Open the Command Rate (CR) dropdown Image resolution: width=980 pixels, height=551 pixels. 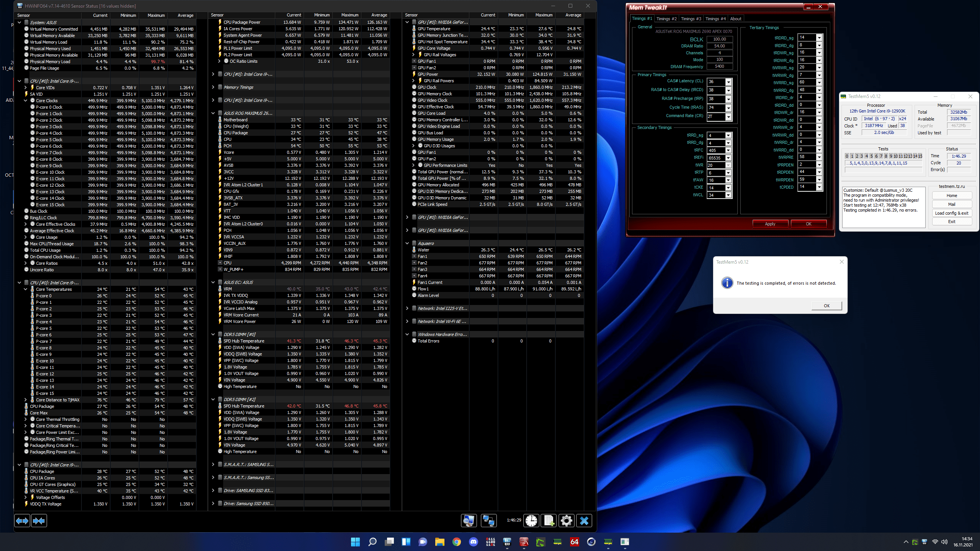point(728,117)
